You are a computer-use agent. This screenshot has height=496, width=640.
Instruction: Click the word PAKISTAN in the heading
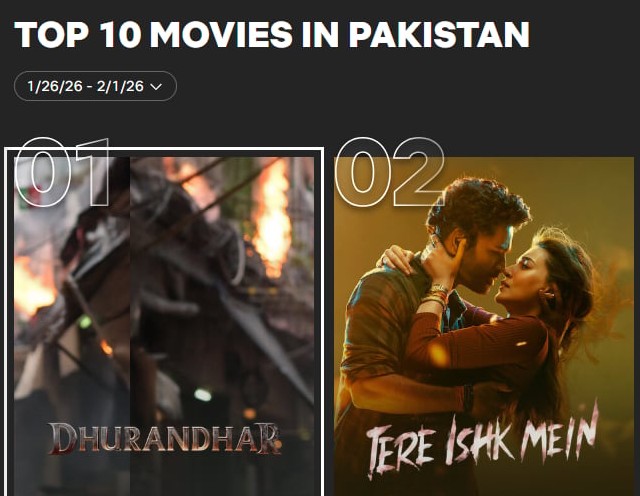coord(439,34)
